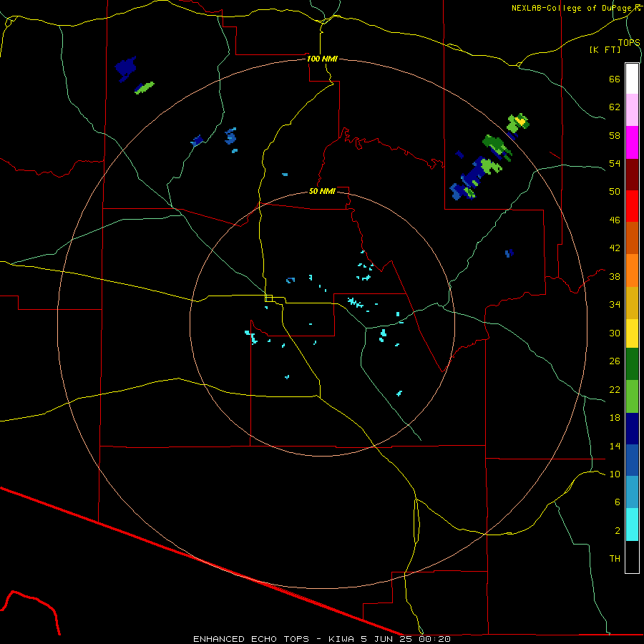644x644 pixels.
Task: Click the legend value 66
Action: click(x=615, y=79)
